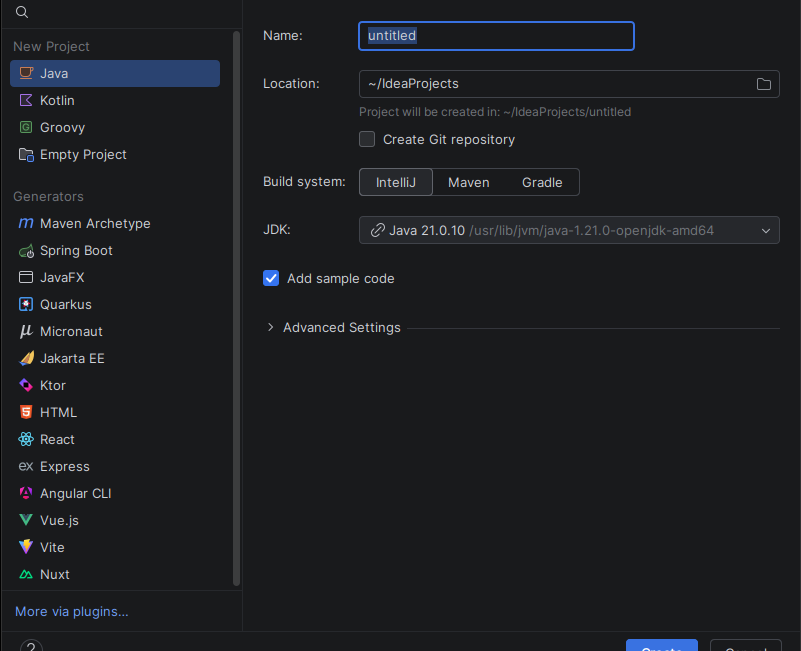Screen dimensions: 801x651
Task: Select Ktor generator label
Action: click(x=53, y=386)
